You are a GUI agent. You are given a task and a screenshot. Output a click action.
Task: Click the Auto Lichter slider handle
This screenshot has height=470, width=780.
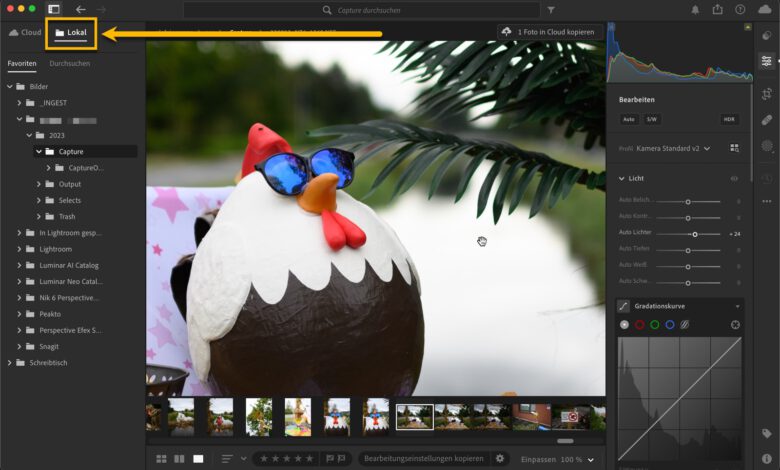point(694,233)
